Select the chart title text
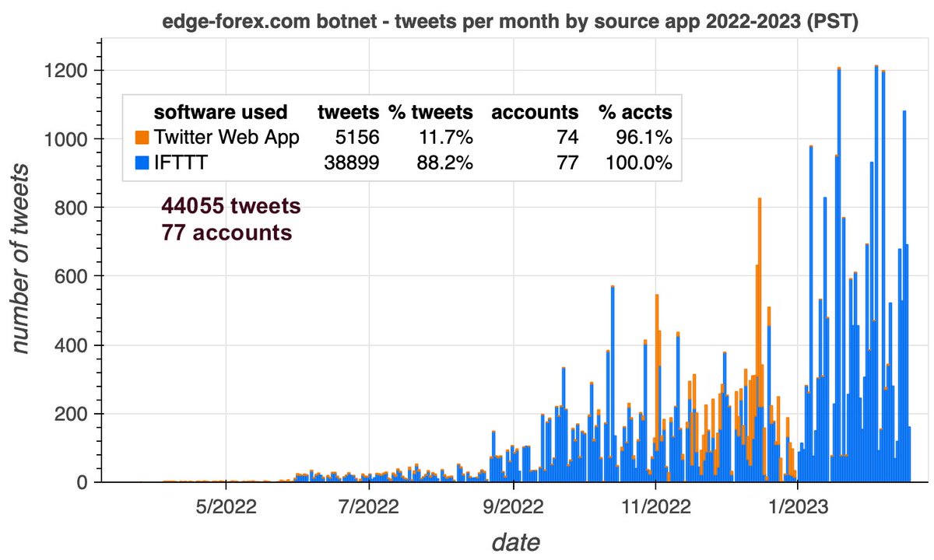The height and width of the screenshot is (560, 934). pyautogui.click(x=510, y=22)
